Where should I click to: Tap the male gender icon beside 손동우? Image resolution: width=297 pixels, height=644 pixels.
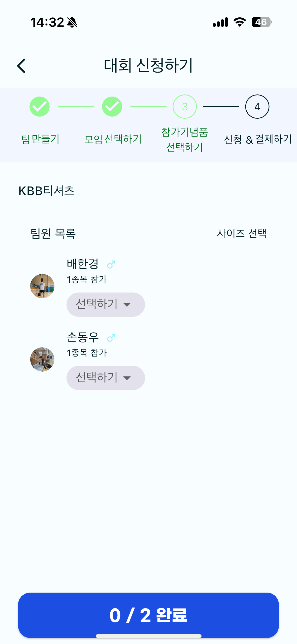(111, 338)
